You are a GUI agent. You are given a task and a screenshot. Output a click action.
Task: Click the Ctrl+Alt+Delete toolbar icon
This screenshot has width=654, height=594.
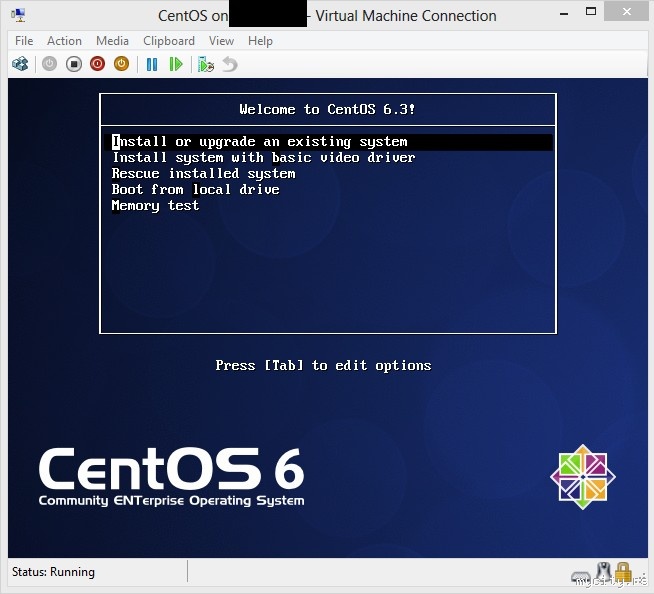point(20,64)
